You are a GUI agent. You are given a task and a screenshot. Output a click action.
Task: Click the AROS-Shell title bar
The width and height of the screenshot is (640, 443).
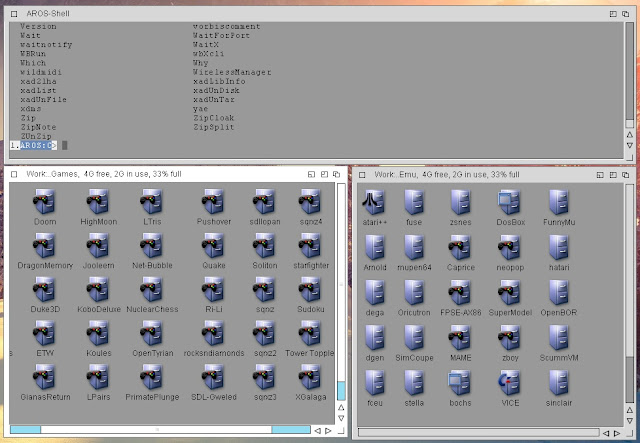click(318, 13)
